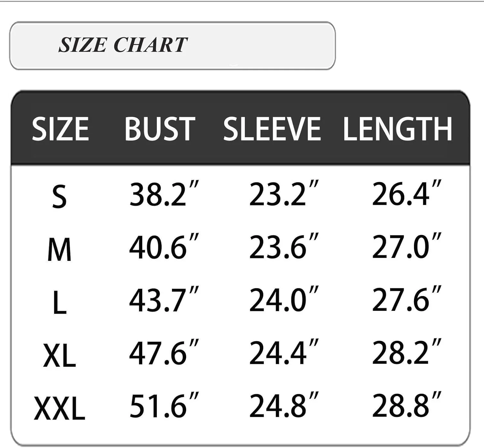The width and height of the screenshot is (484, 448).
Task: Click the 24.8" sleeve value
Action: 284,406
